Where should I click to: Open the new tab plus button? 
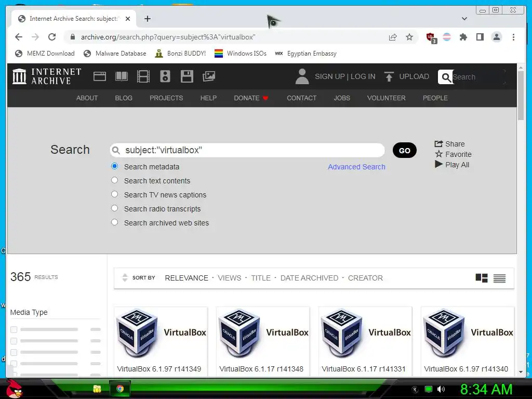click(147, 19)
